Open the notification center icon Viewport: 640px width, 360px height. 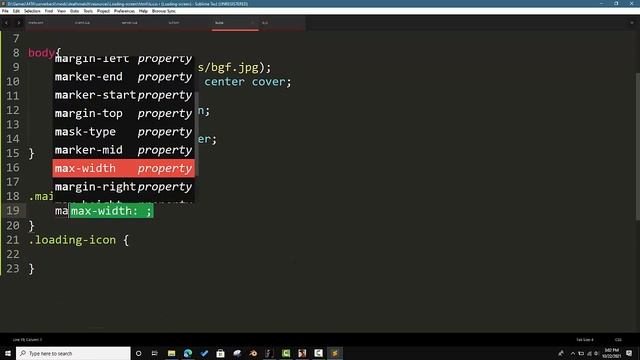629,353
